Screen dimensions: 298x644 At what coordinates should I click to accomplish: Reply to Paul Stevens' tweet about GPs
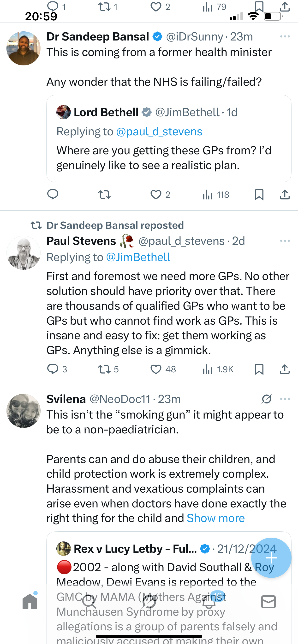(x=53, y=369)
